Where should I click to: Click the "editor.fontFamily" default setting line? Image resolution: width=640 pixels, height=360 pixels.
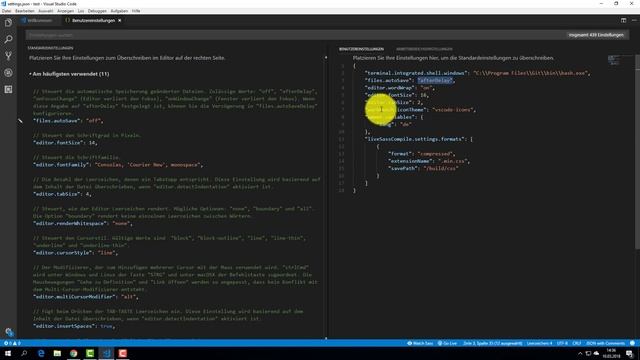pyautogui.click(x=118, y=165)
